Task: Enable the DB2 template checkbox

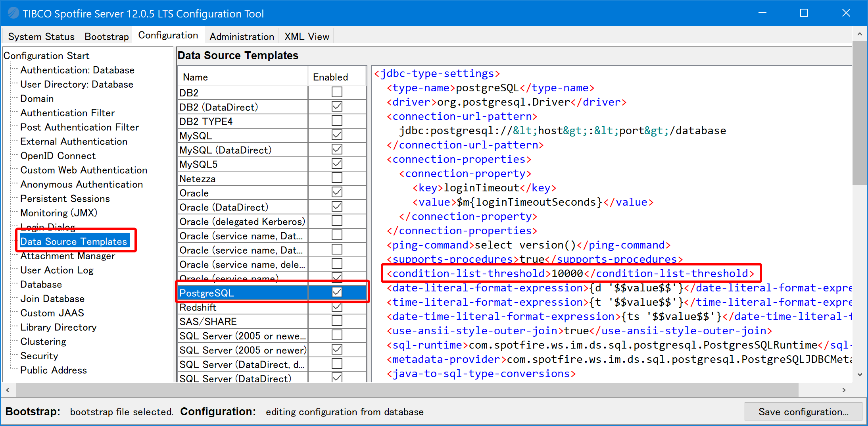Action: point(337,92)
